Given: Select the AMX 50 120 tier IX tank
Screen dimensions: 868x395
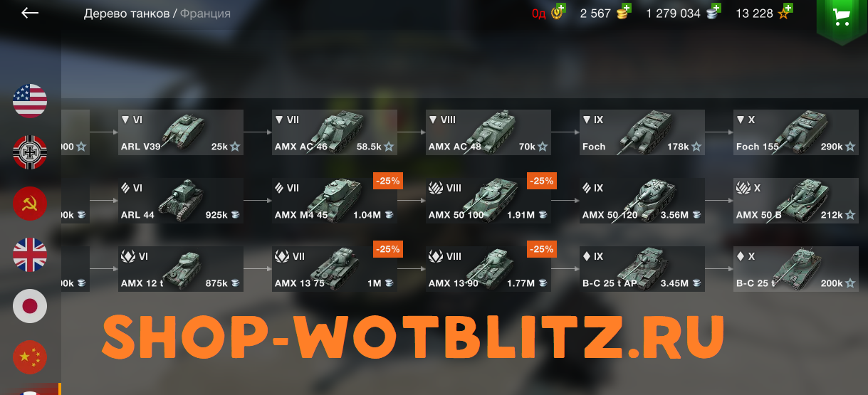Looking at the screenshot, I should point(642,201).
